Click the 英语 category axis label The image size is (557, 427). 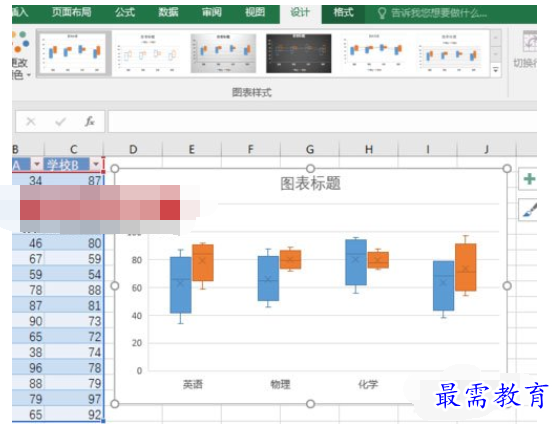[193, 384]
